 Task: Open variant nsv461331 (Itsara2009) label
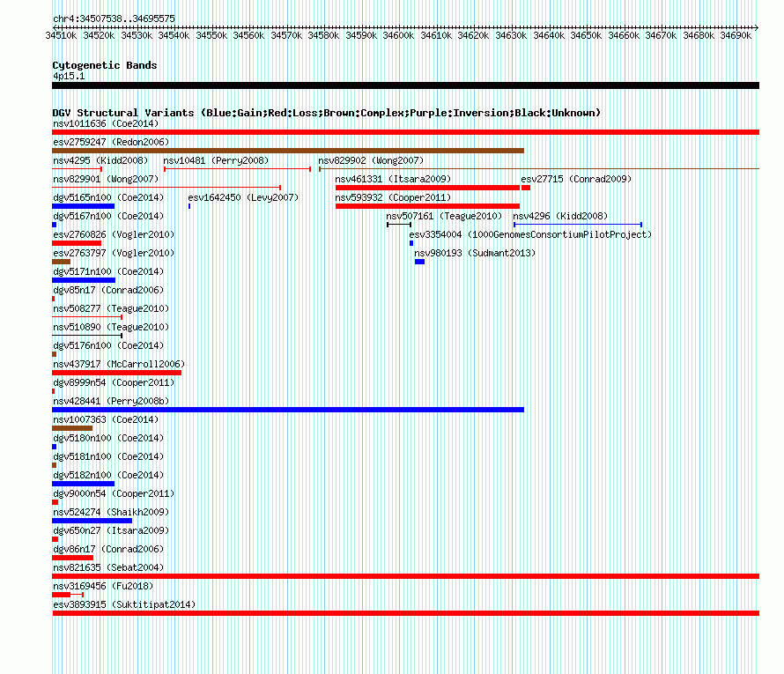(393, 179)
